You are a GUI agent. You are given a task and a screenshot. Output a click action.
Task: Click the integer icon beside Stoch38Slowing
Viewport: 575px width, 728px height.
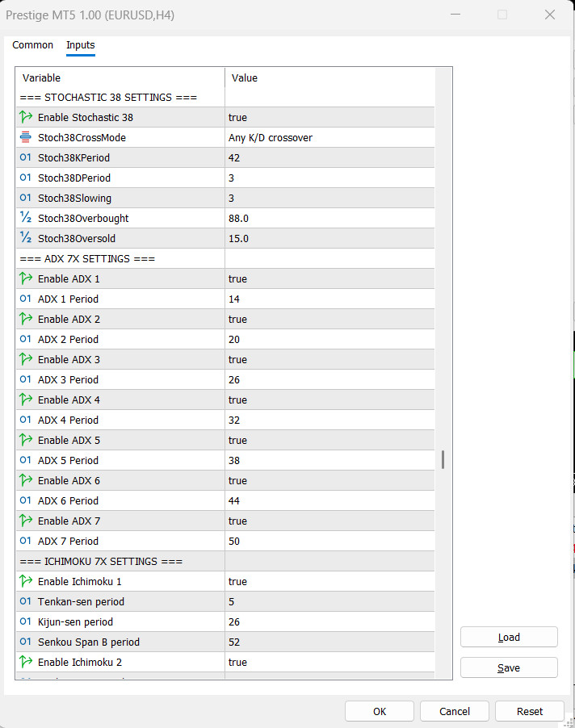coord(26,198)
